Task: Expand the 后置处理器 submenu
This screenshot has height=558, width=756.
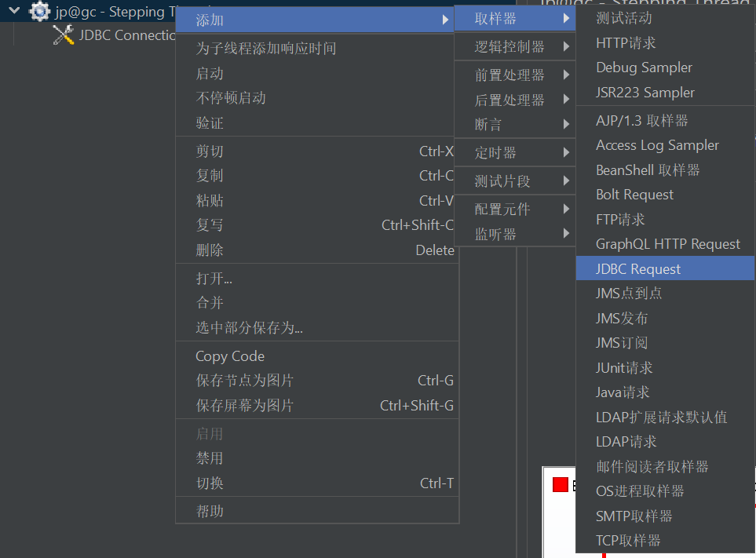Action: pos(515,100)
